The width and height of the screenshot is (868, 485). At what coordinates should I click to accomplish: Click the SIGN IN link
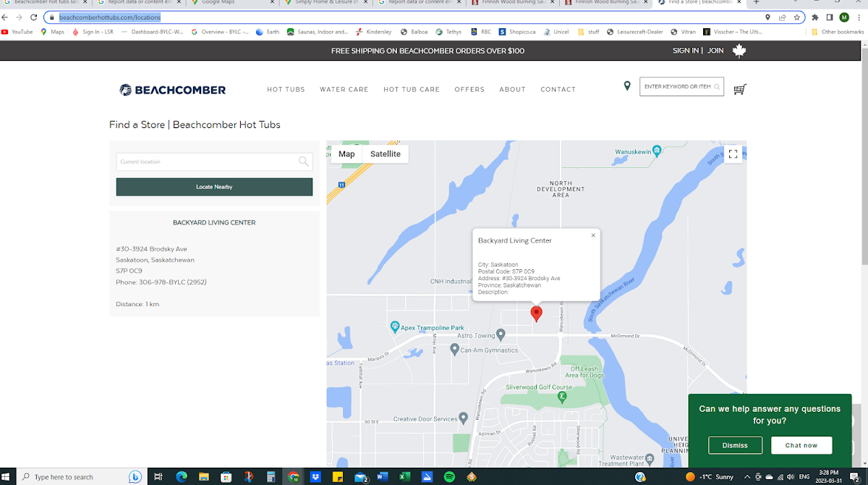point(686,51)
